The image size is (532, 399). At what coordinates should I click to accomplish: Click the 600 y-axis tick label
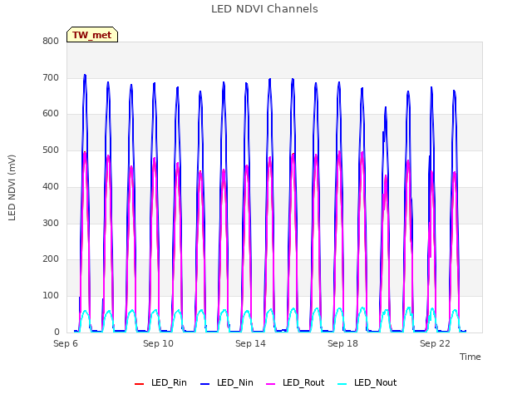[x=51, y=114]
